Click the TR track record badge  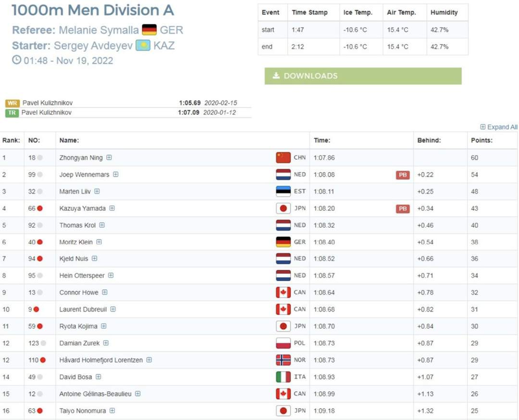pos(12,112)
